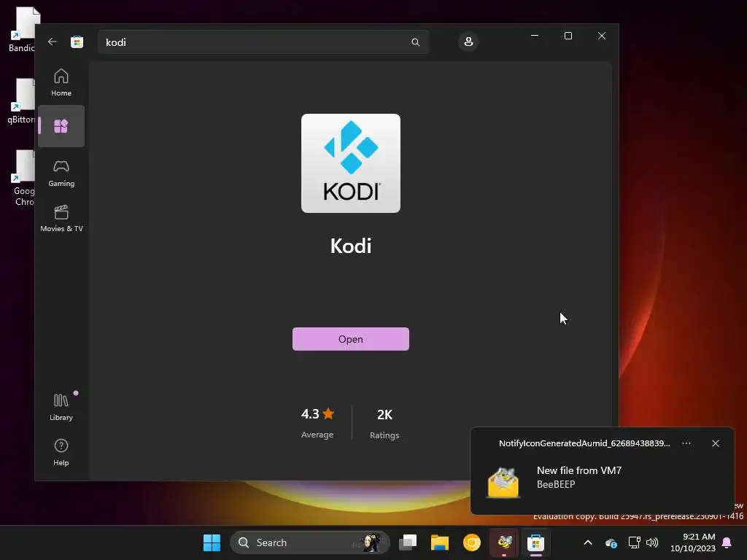747x560 pixels.
Task: Close the Microsoft Store window
Action: [602, 36]
